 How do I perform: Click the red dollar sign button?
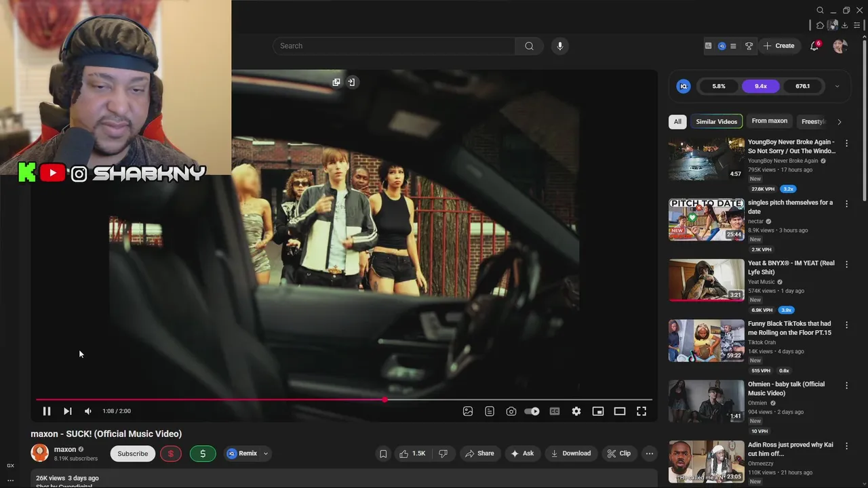[x=171, y=453]
